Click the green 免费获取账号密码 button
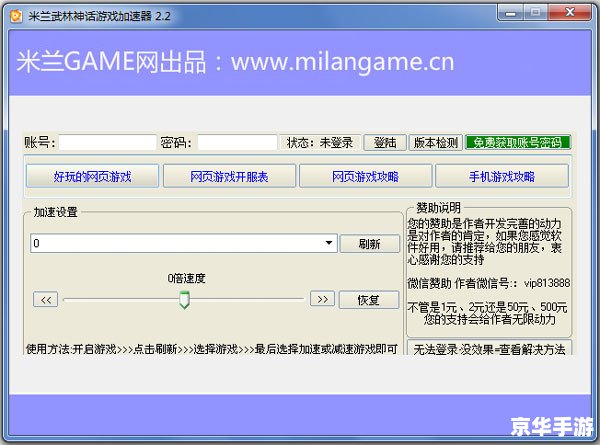Viewport: 600px width, 445px height. pyautogui.click(x=518, y=143)
